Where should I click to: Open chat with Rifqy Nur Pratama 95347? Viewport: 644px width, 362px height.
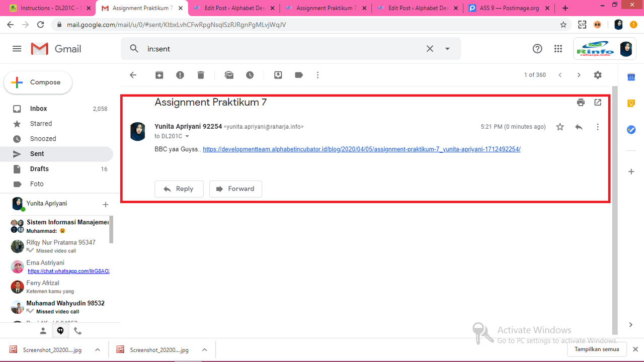point(59,246)
